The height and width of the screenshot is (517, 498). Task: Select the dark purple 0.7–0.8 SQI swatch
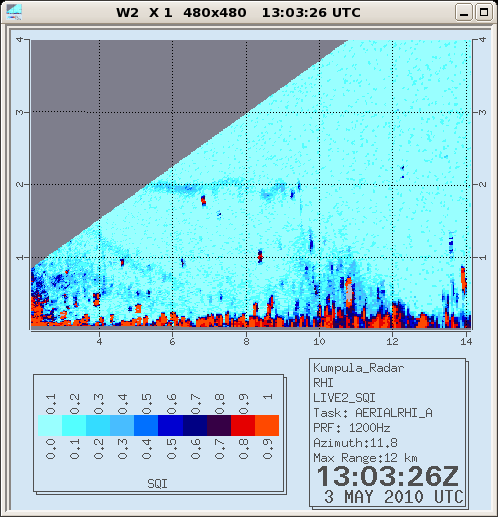[219, 425]
